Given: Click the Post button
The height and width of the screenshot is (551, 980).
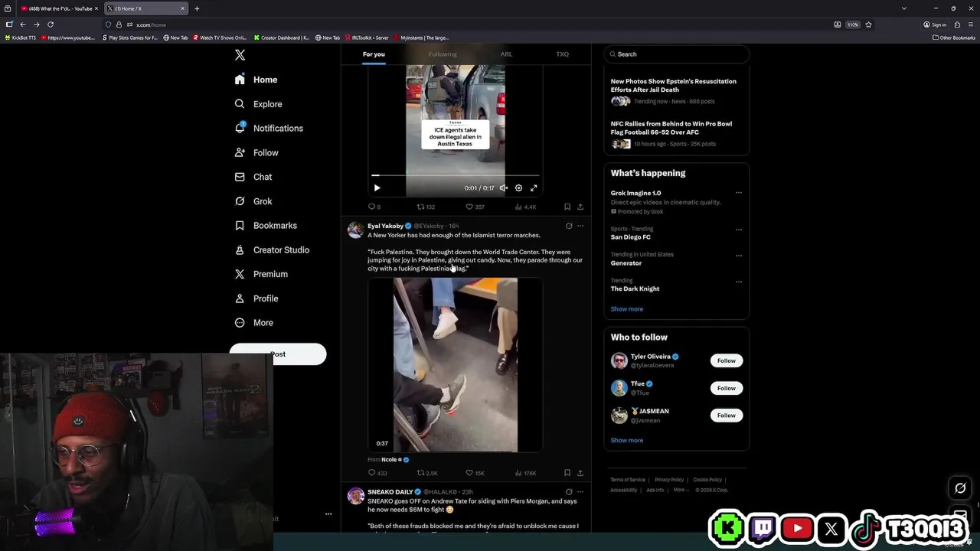Looking at the screenshot, I should (278, 354).
